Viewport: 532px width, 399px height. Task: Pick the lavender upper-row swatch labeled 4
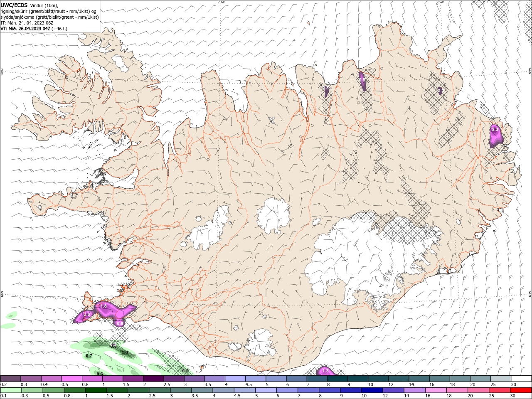[x=234, y=379]
